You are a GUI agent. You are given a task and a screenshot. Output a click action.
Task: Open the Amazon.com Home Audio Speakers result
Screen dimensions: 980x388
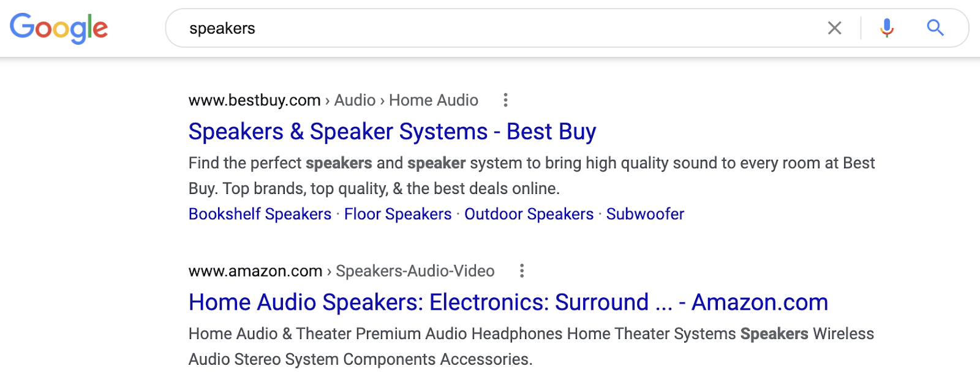508,302
